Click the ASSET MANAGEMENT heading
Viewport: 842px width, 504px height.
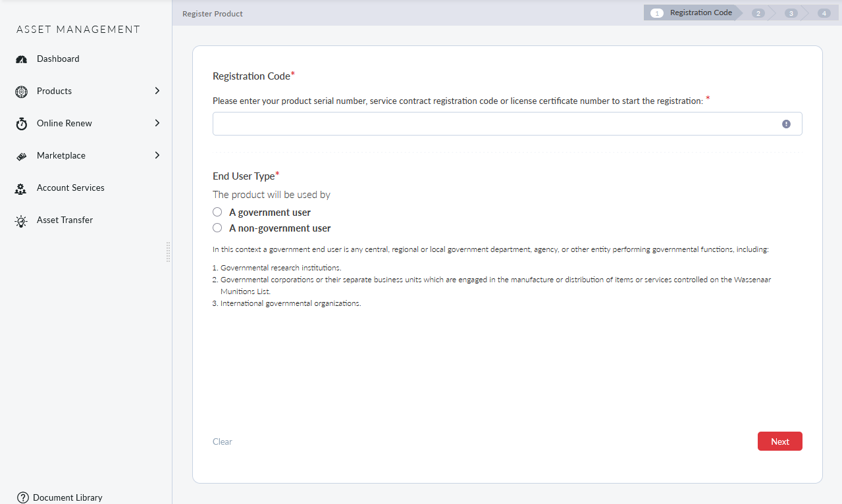point(78,30)
